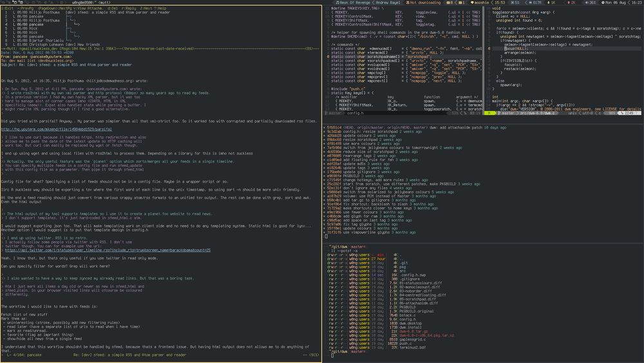Click the pkg directory in file listing

point(402,267)
